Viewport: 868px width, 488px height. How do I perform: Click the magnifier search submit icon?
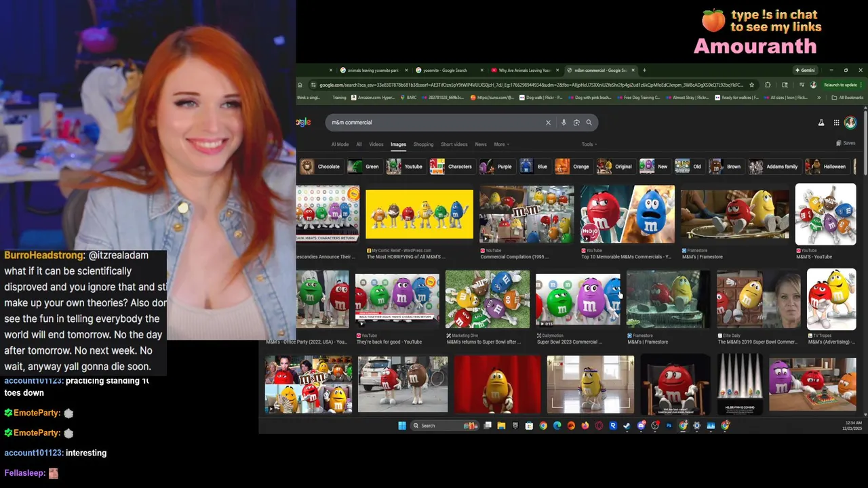tap(589, 123)
